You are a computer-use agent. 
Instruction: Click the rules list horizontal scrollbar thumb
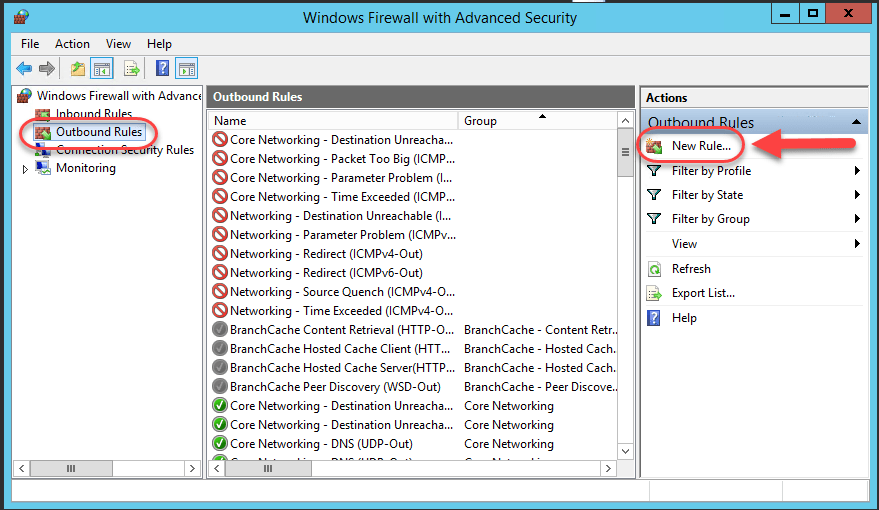(268, 469)
